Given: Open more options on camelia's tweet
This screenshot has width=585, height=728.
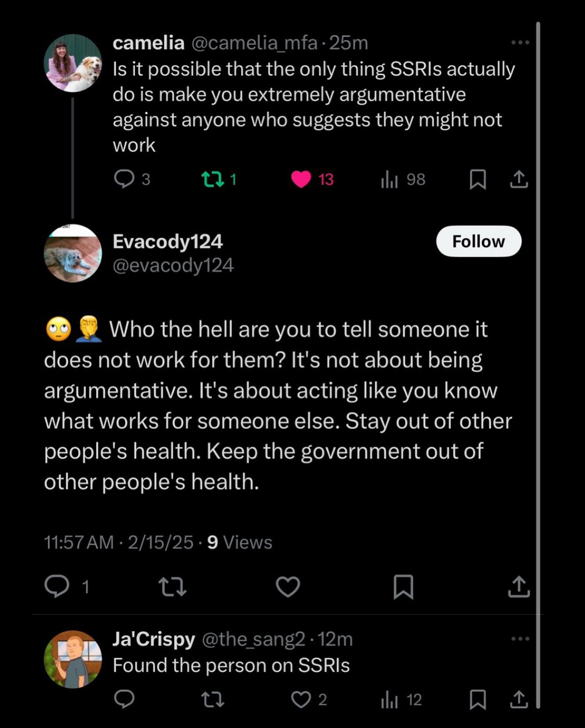Looking at the screenshot, I should point(519,43).
